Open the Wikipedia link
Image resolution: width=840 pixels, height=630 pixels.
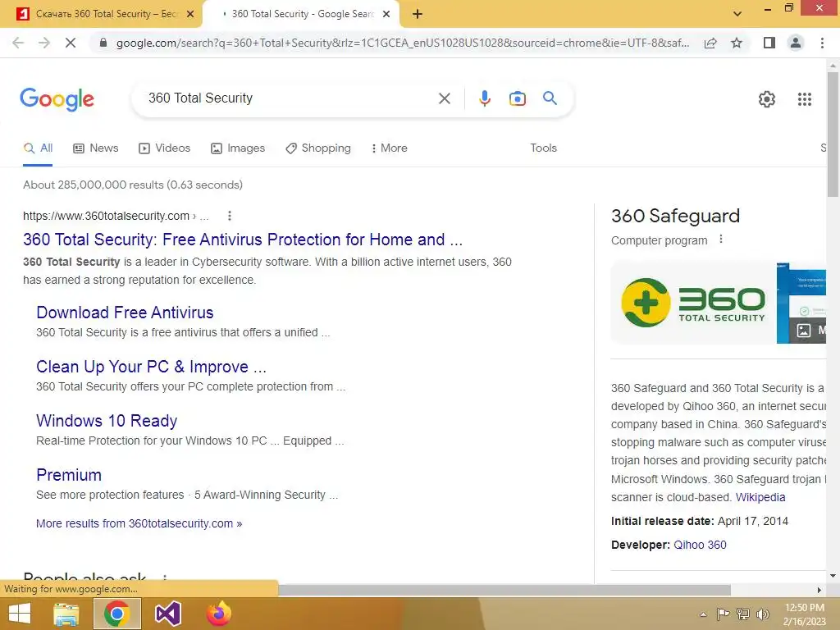[760, 497]
